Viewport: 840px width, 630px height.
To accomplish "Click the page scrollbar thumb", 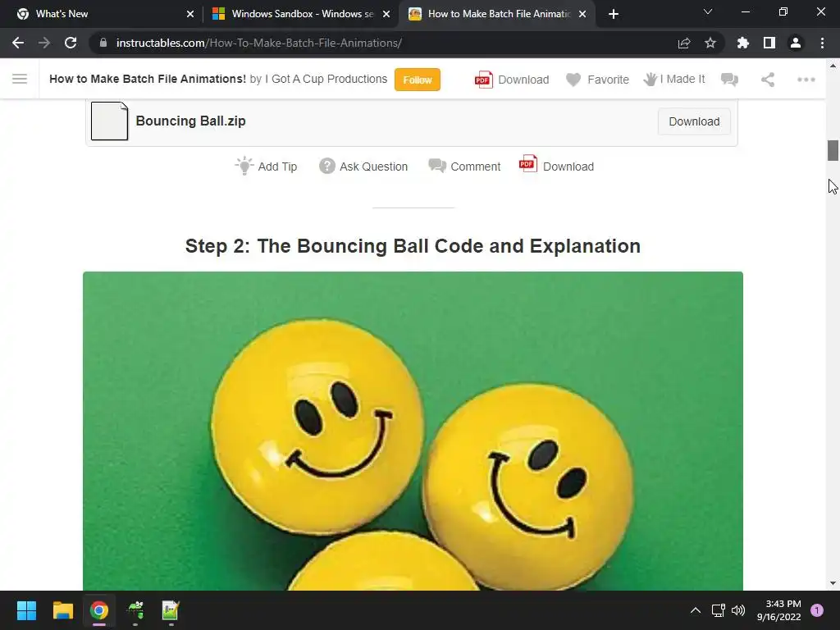I will [833, 151].
